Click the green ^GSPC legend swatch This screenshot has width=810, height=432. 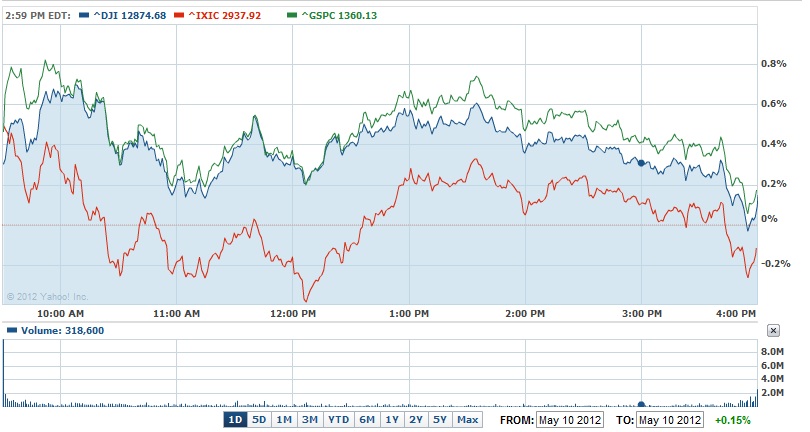(291, 15)
